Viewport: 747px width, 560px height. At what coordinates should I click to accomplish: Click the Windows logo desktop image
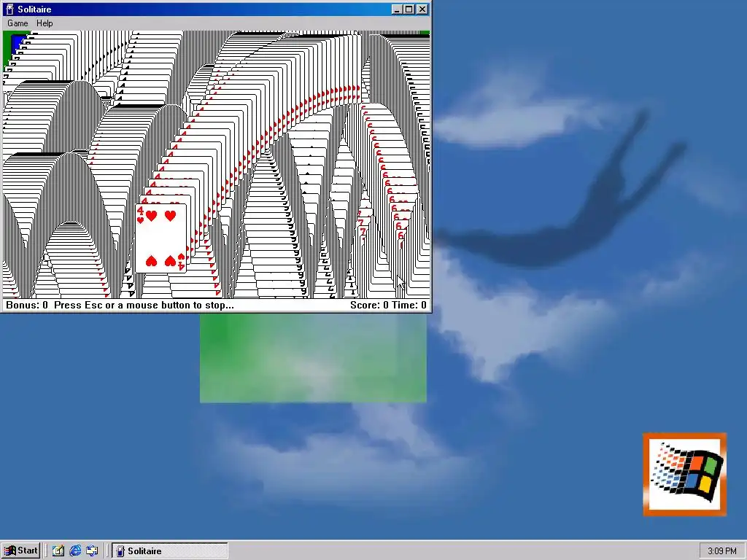pos(684,474)
